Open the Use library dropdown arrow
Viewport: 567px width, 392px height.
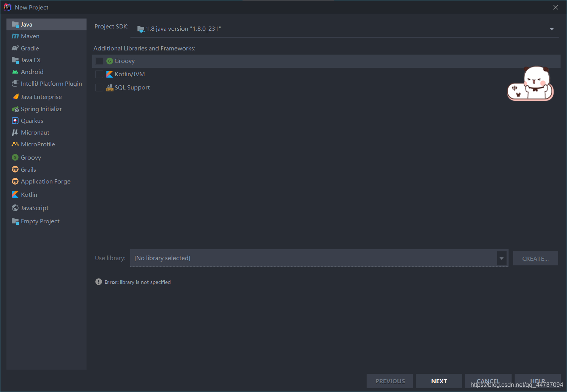tap(502, 258)
